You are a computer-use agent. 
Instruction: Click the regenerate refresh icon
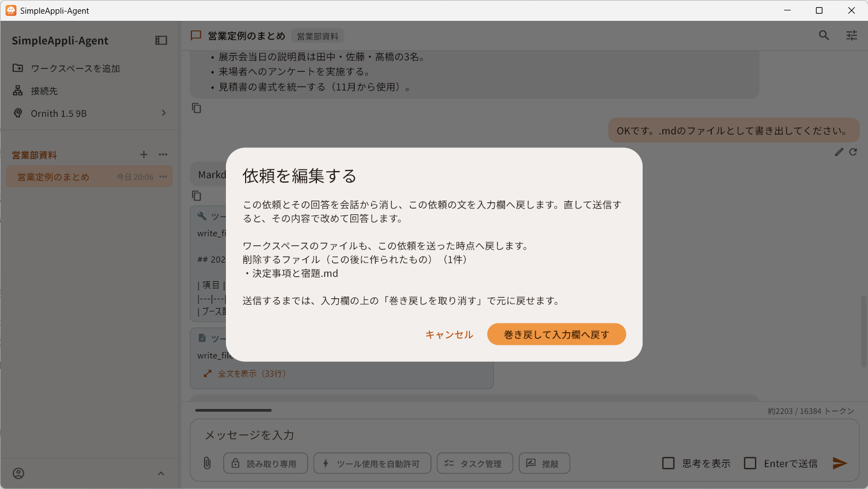(x=853, y=152)
